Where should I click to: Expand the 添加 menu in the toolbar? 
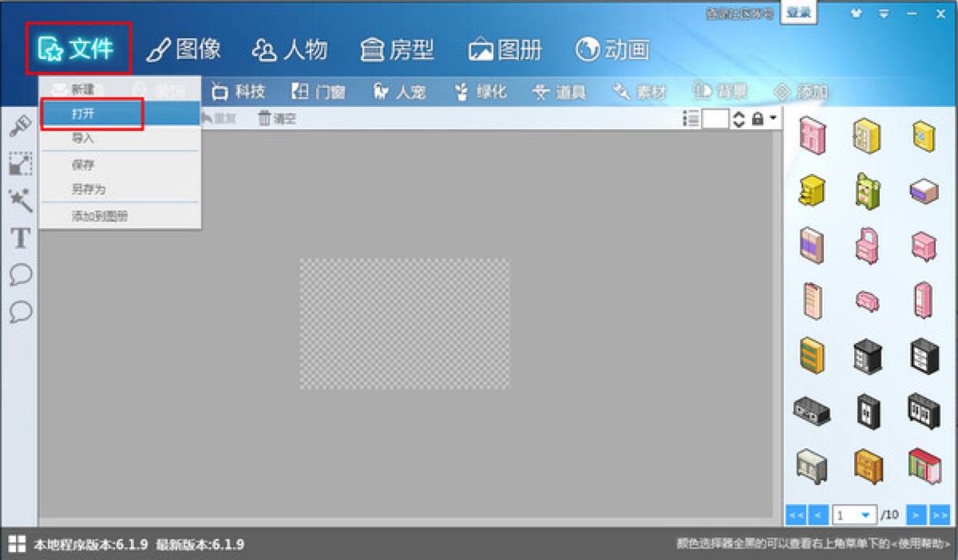pyautogui.click(x=809, y=91)
